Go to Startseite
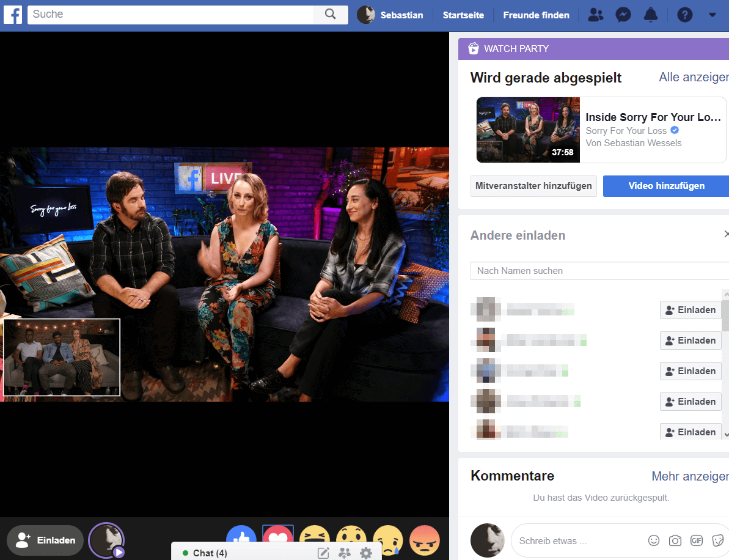This screenshot has width=729, height=560. click(463, 15)
